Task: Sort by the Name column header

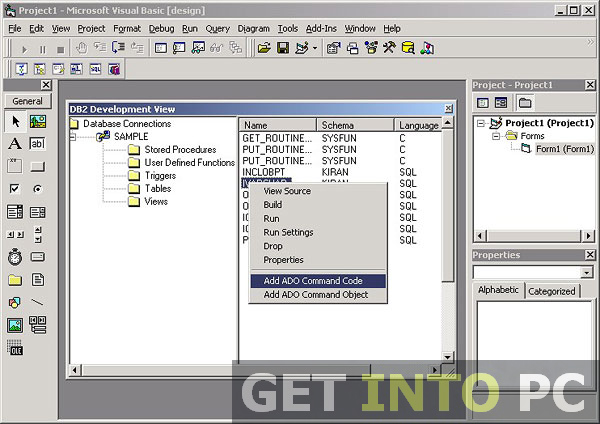Action: 278,125
